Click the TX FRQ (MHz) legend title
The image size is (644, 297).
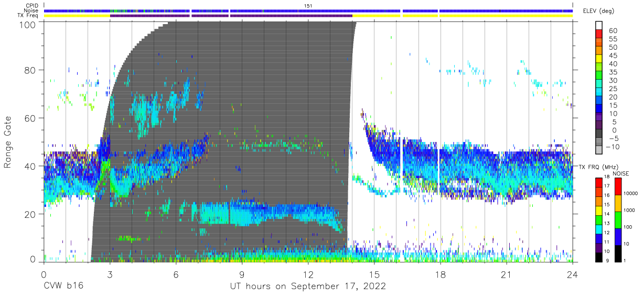point(598,167)
